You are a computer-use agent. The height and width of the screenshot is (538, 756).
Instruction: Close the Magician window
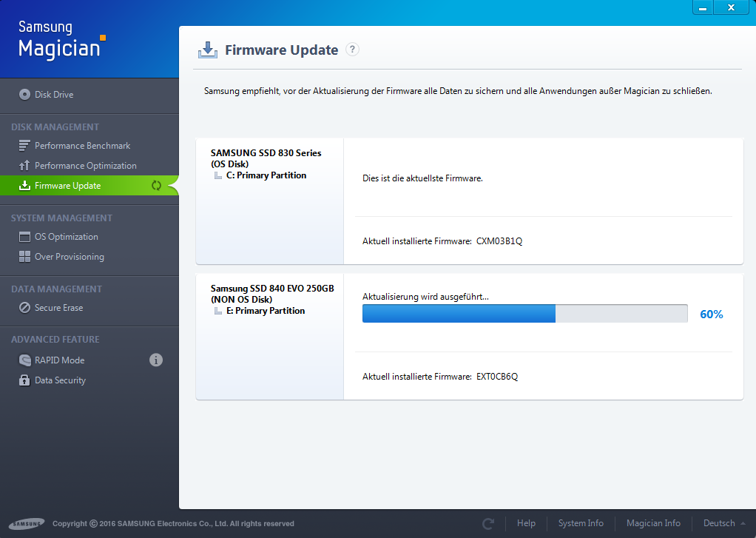click(731, 7)
